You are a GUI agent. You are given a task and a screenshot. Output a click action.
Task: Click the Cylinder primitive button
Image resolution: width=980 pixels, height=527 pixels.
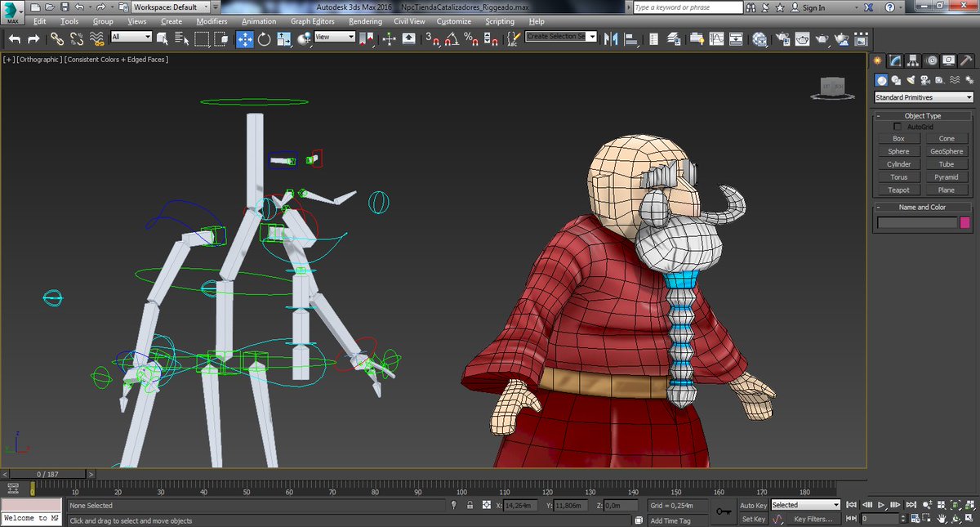(898, 164)
